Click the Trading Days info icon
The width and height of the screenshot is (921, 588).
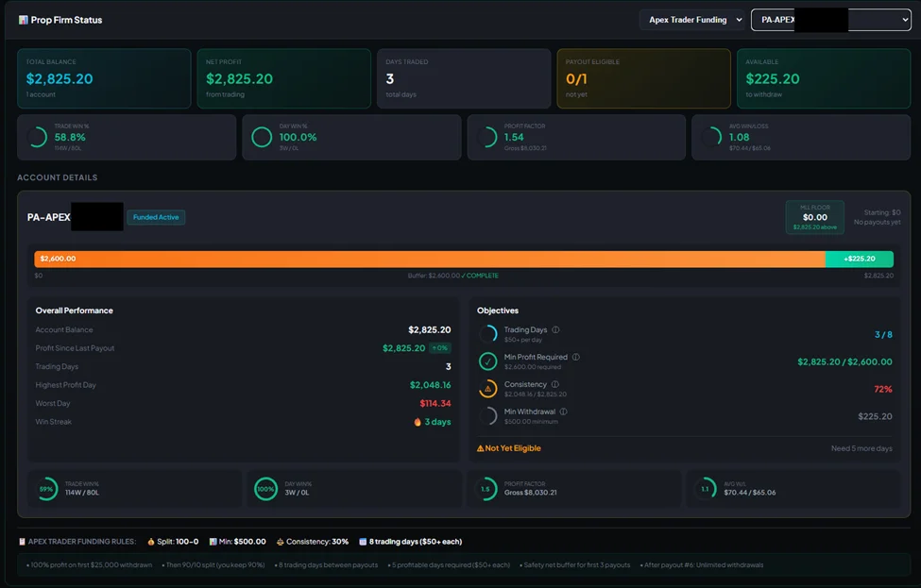tap(555, 330)
